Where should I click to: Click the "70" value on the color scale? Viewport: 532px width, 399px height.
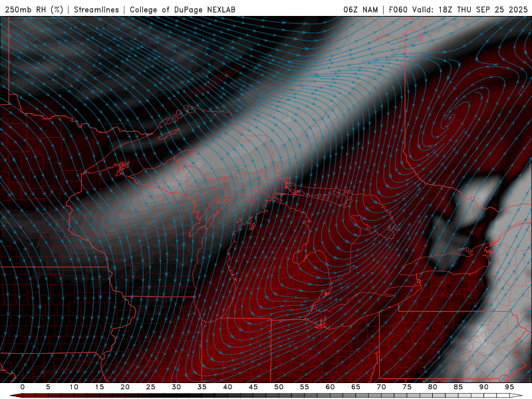click(x=381, y=387)
